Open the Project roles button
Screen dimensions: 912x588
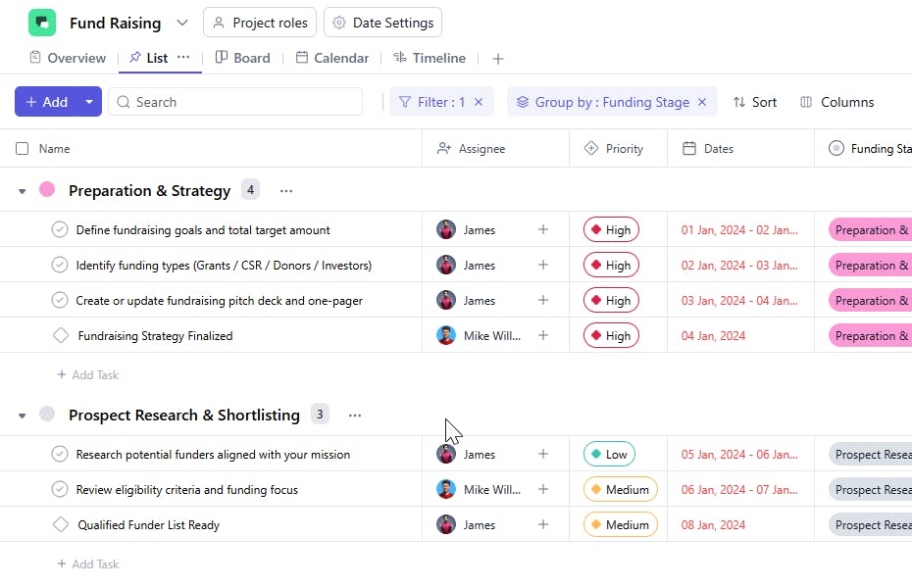(x=260, y=23)
